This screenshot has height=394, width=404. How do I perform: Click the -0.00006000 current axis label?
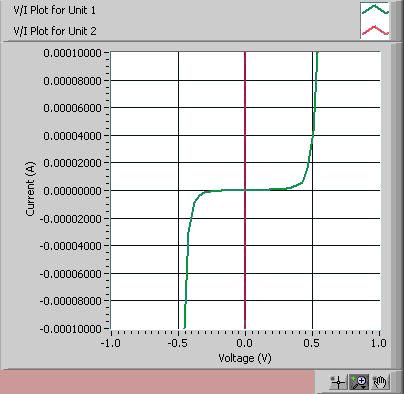[x=71, y=274]
